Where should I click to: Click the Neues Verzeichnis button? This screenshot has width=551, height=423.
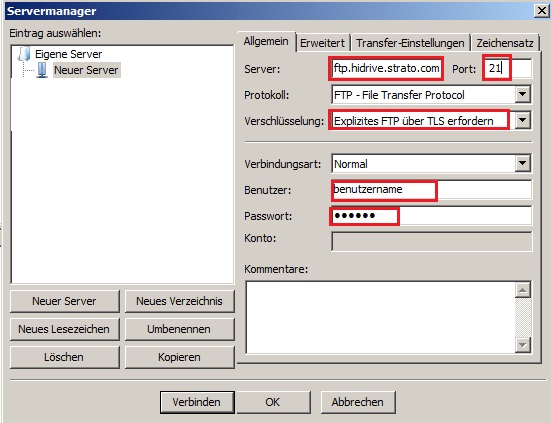(180, 301)
